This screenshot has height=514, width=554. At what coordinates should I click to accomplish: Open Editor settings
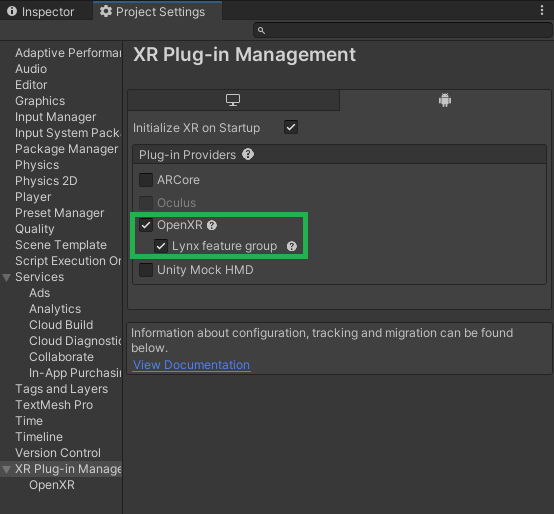31,85
